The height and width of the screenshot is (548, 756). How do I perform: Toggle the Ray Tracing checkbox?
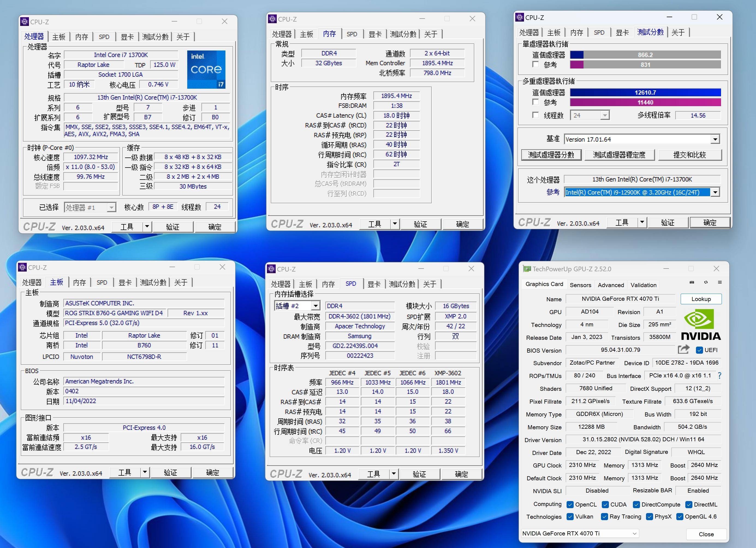[604, 516]
